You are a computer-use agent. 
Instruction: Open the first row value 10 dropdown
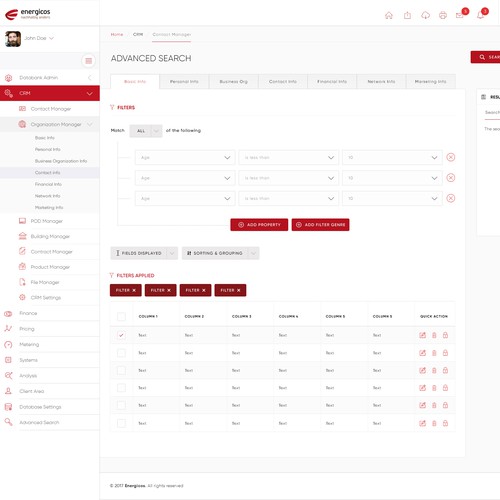coord(392,157)
